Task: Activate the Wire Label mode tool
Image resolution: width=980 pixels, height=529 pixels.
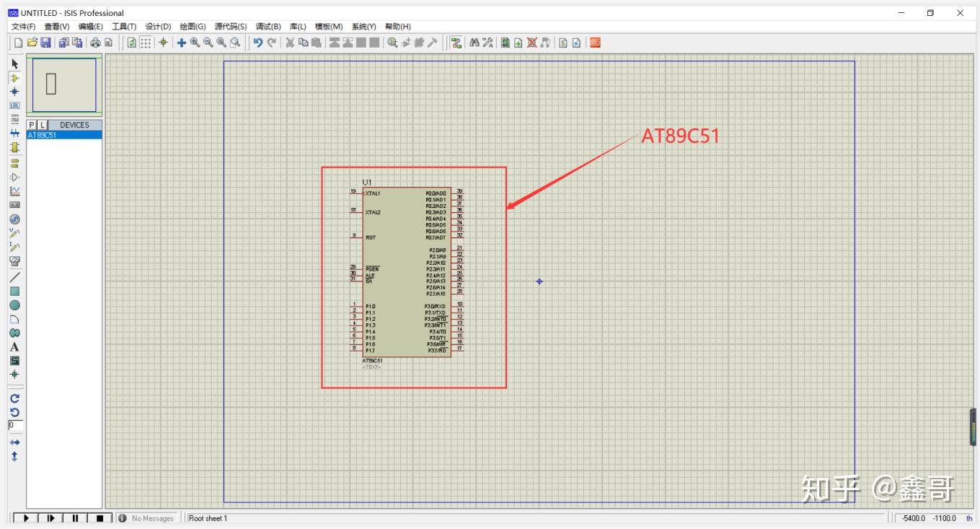Action: [14, 105]
